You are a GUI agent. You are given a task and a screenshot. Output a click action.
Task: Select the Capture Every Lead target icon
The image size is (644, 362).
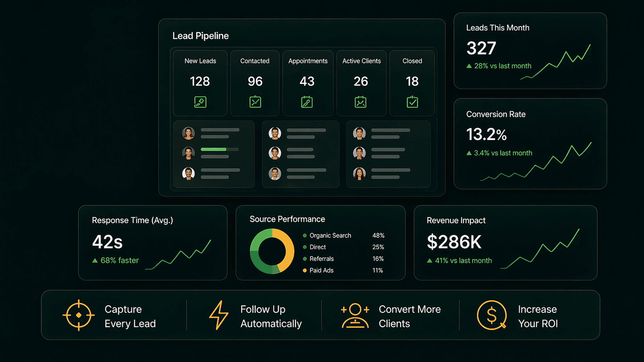[x=79, y=315]
